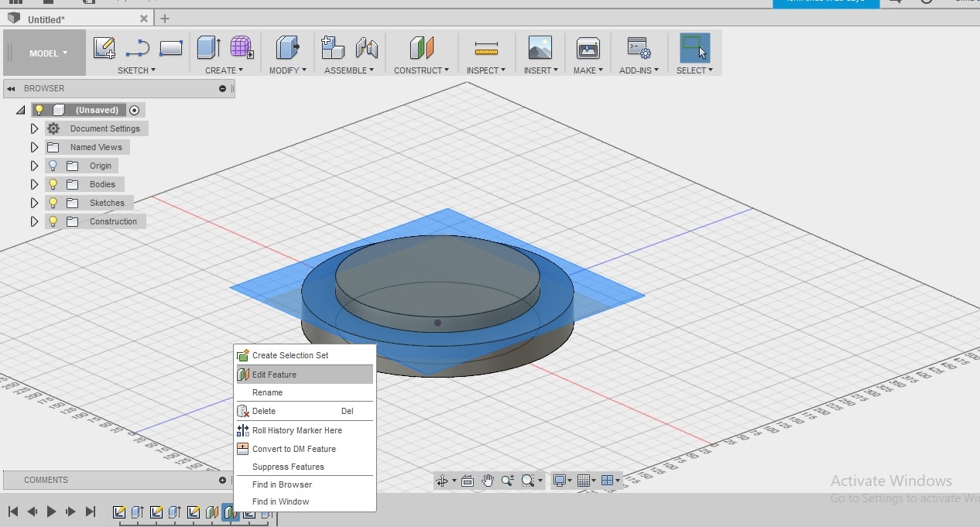The height and width of the screenshot is (527, 980).
Task: Choose Delete from the context menu
Action: tap(304, 411)
